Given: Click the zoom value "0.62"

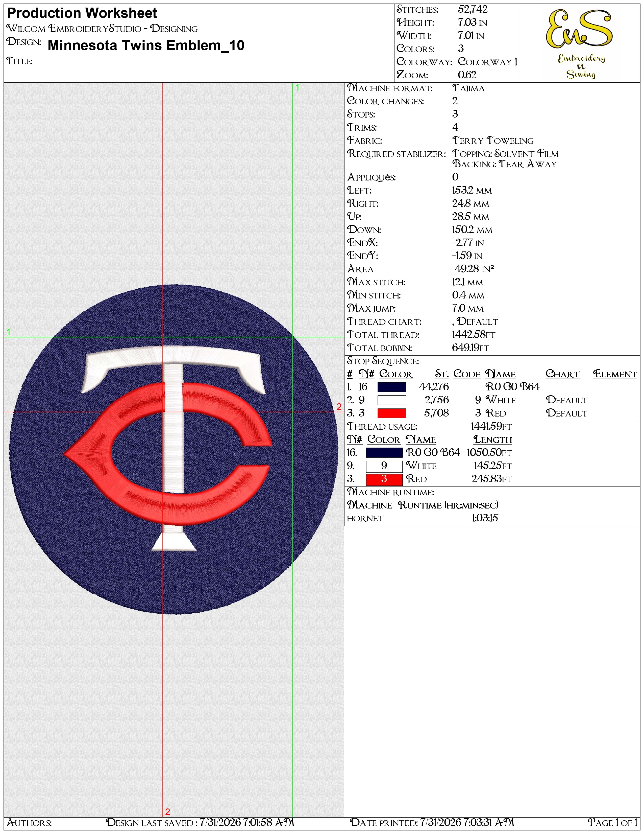Looking at the screenshot, I should [467, 75].
